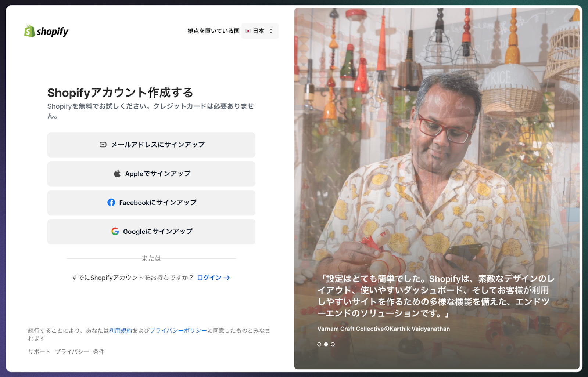The width and height of the screenshot is (588, 377).
Task: Click the arrow next to ログイン
Action: [227, 278]
